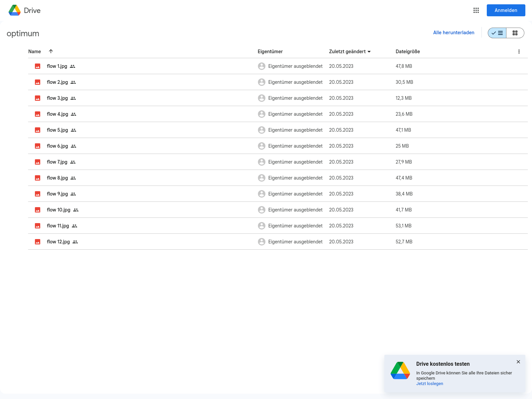Click Eigentümer ausgeblendet text for flow 4.jpg
Image resolution: width=532 pixels, height=399 pixels.
(295, 114)
